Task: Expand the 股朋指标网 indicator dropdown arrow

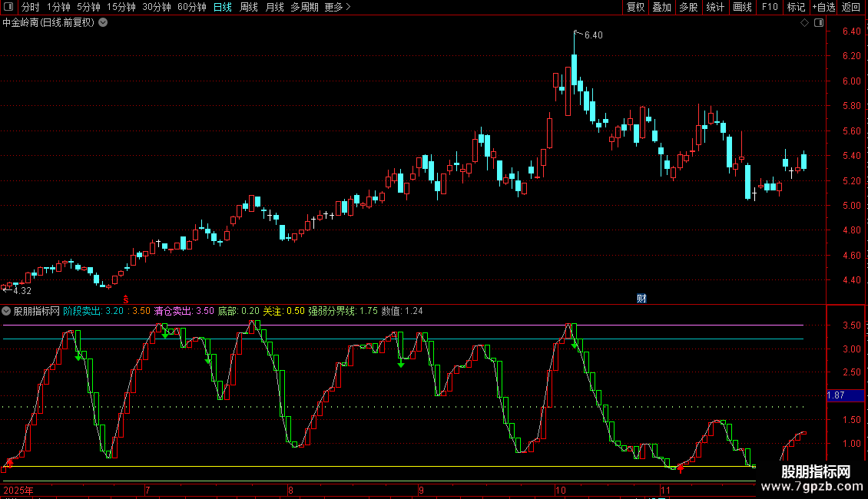Action: (7, 312)
